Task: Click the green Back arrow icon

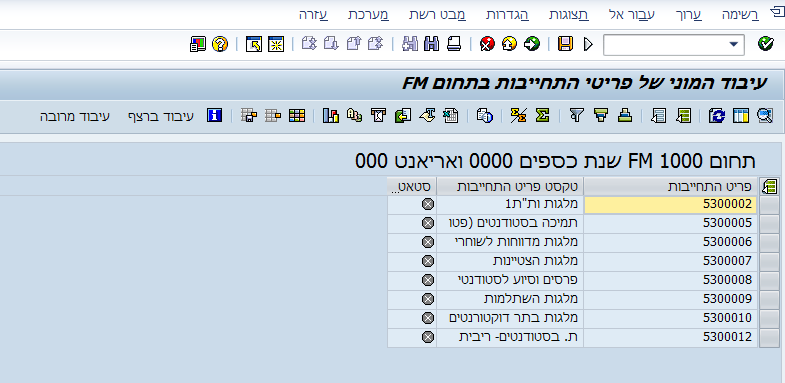Action: 532,44
